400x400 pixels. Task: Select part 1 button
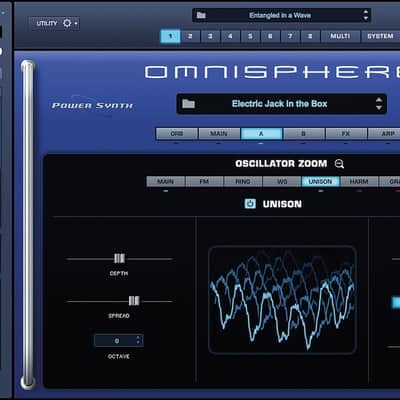[x=170, y=36]
